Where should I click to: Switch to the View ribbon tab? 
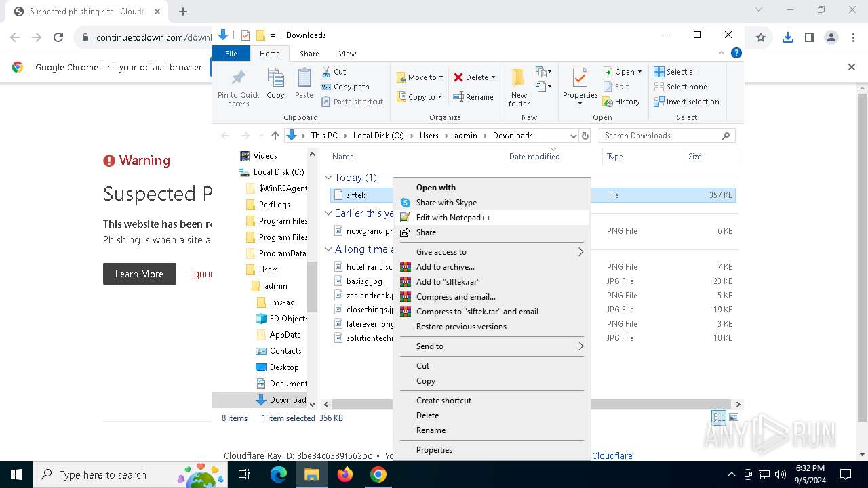(347, 54)
